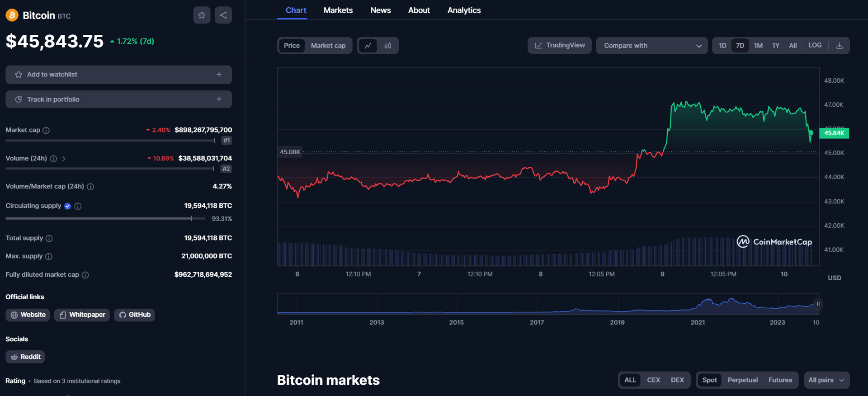Click the 1.72% (7d) change value
The width and height of the screenshot is (868, 396).
132,41
